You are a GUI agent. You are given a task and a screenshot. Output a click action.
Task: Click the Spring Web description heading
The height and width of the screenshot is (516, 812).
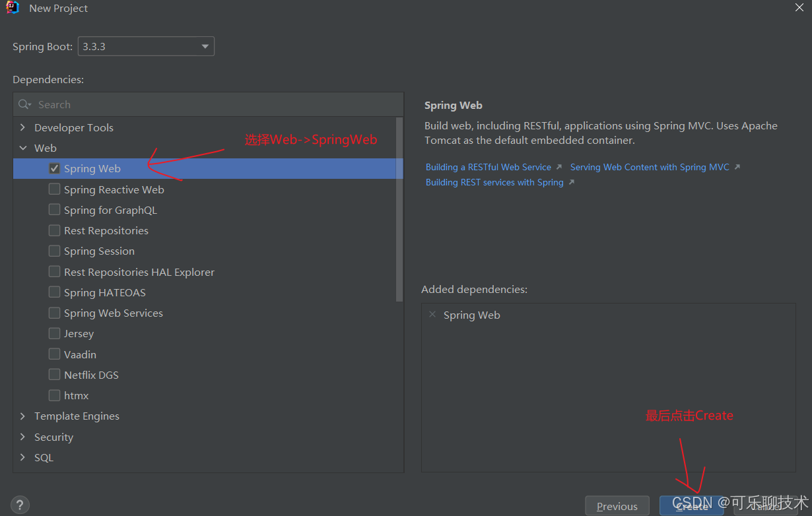point(454,105)
